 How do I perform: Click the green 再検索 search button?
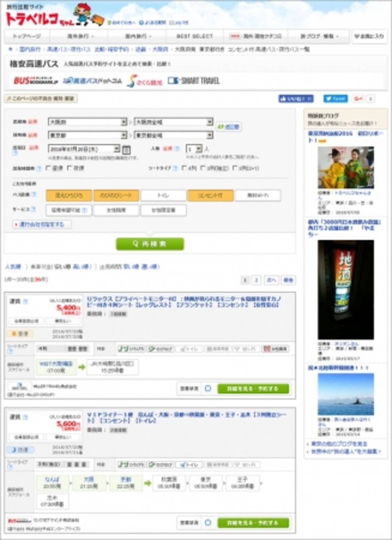[150, 244]
